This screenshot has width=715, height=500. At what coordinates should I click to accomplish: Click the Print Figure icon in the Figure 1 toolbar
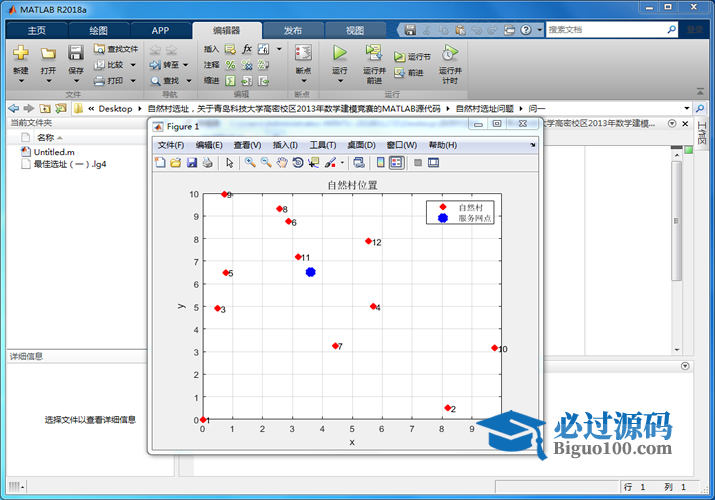(207, 163)
